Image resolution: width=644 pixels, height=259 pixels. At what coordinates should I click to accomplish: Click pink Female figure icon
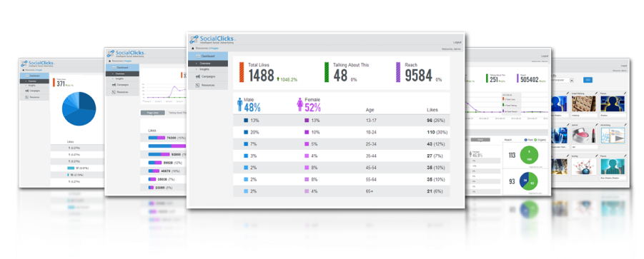tap(299, 104)
